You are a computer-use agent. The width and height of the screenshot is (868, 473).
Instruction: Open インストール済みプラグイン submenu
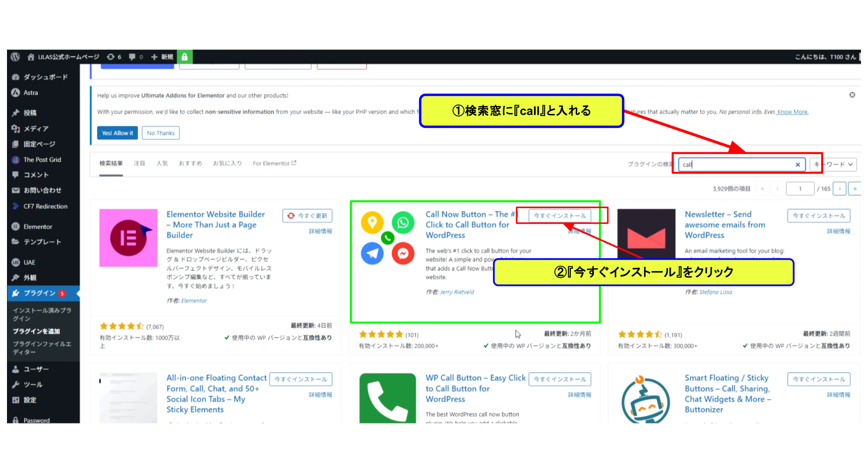[43, 314]
